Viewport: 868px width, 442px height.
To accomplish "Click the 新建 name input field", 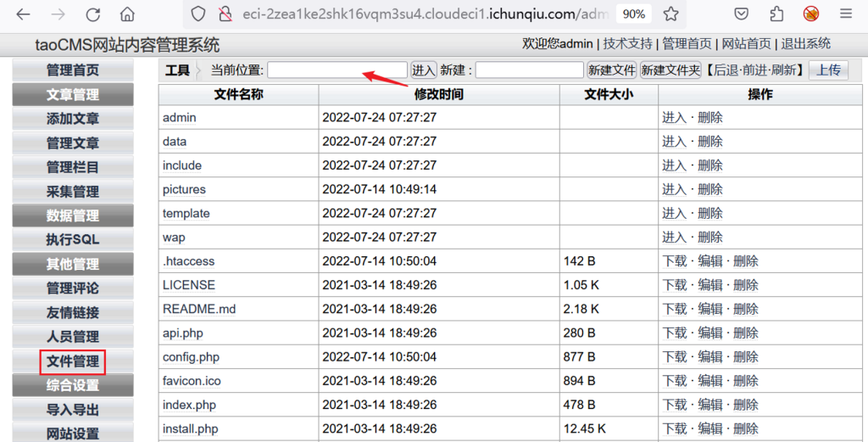I will [x=529, y=70].
